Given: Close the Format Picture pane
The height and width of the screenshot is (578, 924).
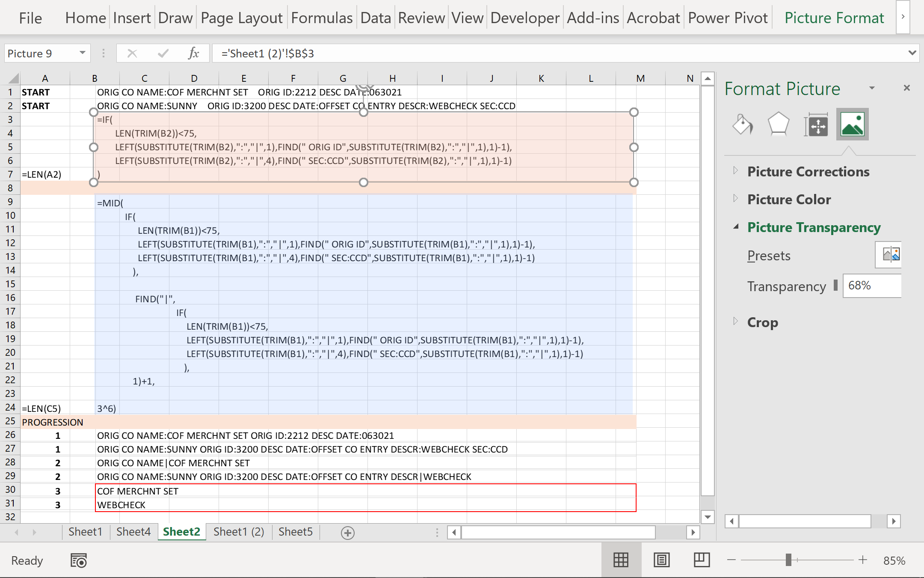Looking at the screenshot, I should click(x=906, y=88).
